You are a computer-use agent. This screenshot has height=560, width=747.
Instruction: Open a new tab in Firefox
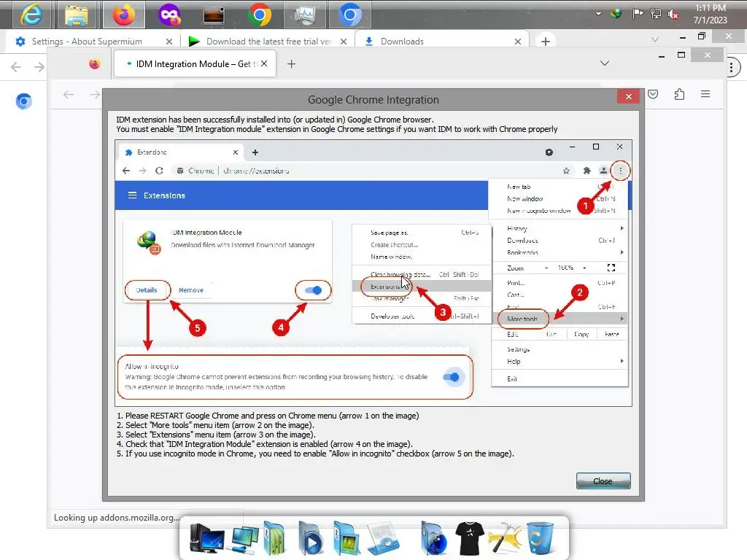(291, 64)
